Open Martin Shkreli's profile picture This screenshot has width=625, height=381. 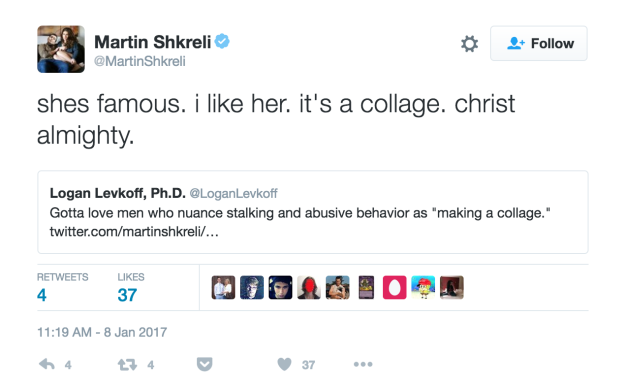(x=61, y=49)
